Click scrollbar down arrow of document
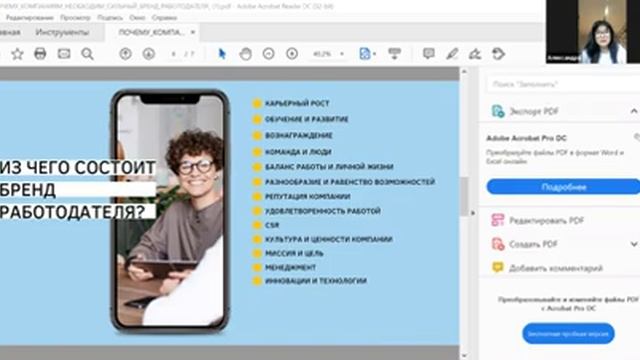The image size is (640, 360). (464, 356)
